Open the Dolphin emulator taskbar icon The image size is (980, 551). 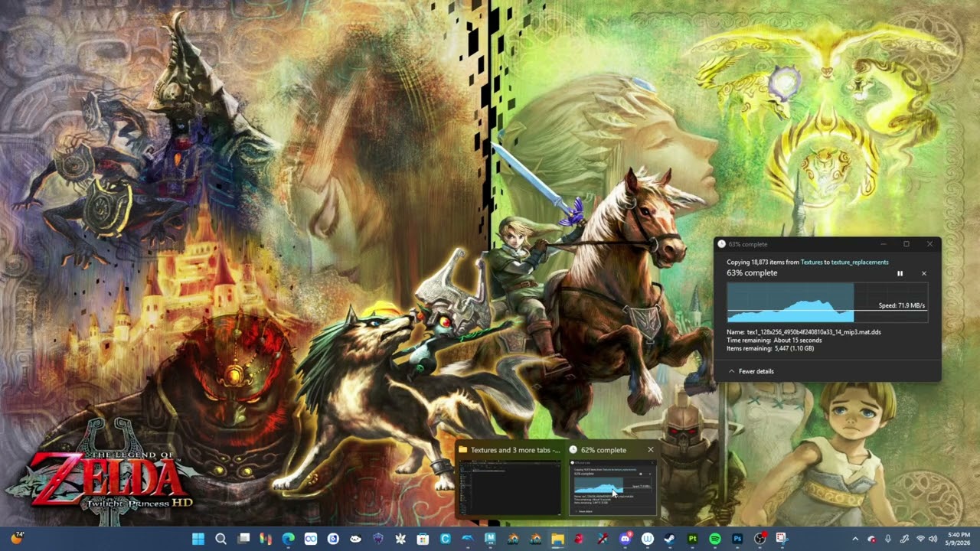point(468,539)
